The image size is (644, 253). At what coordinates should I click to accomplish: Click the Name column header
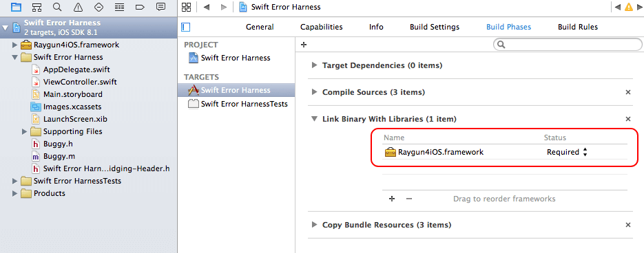coord(394,137)
